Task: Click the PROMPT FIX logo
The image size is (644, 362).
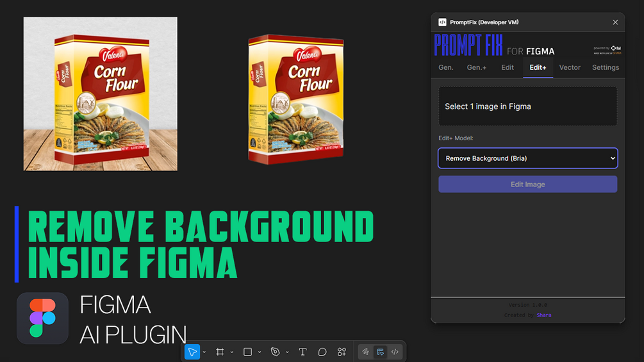Action: click(x=468, y=45)
